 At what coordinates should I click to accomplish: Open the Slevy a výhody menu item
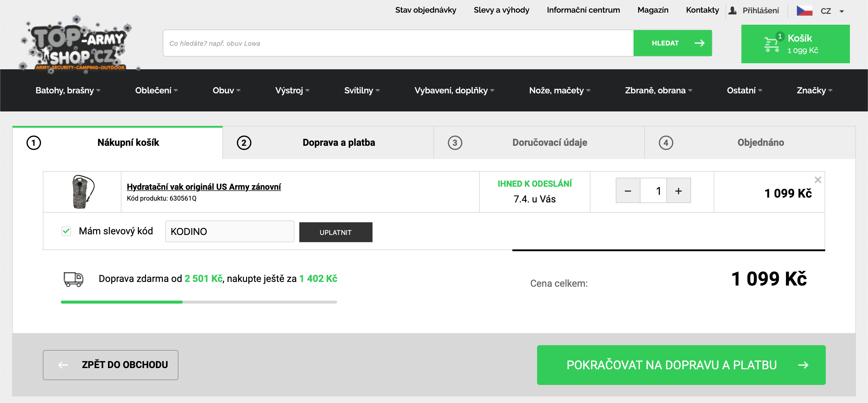[501, 10]
